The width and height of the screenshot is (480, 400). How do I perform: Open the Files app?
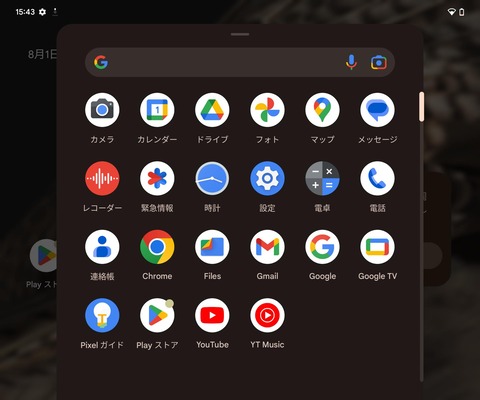pos(212,247)
